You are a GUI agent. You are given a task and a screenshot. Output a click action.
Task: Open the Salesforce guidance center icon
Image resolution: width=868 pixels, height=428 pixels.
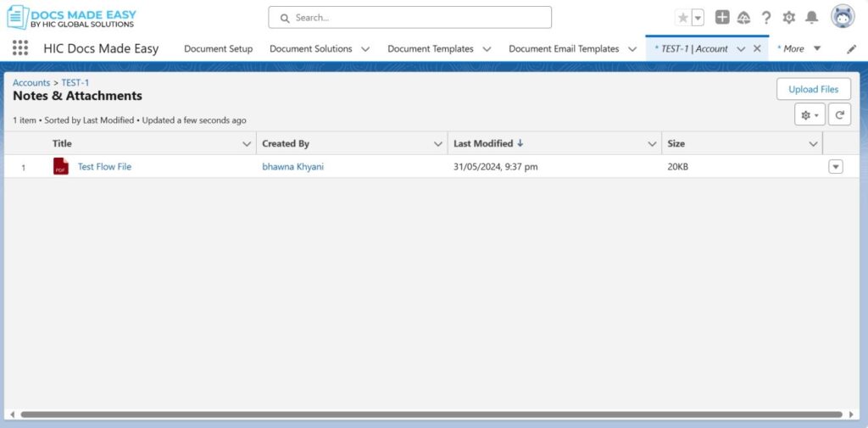point(744,18)
